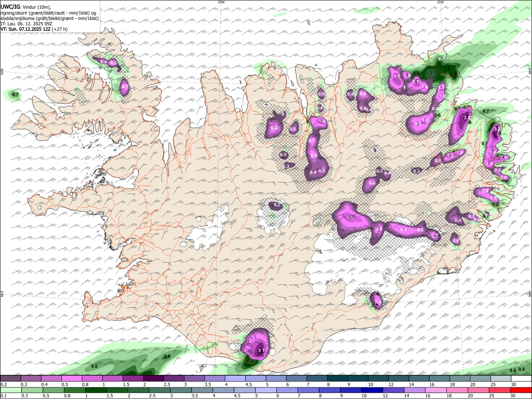532x399 pixels.
Task: Select the bright red 30 swatch in bottom legend row
Action: tap(521, 390)
